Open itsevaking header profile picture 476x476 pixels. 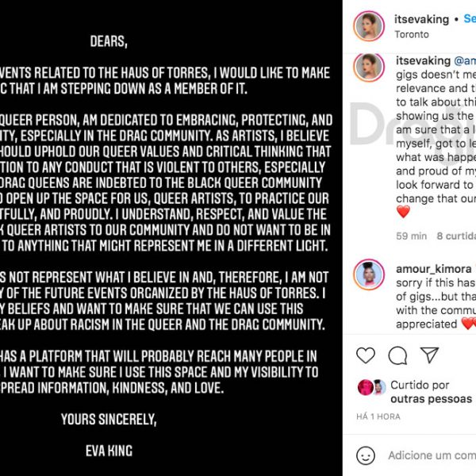(x=369, y=26)
